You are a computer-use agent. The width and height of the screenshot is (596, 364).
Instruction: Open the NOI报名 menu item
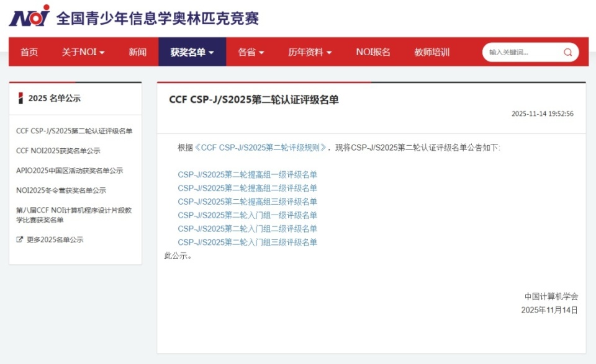click(x=373, y=52)
